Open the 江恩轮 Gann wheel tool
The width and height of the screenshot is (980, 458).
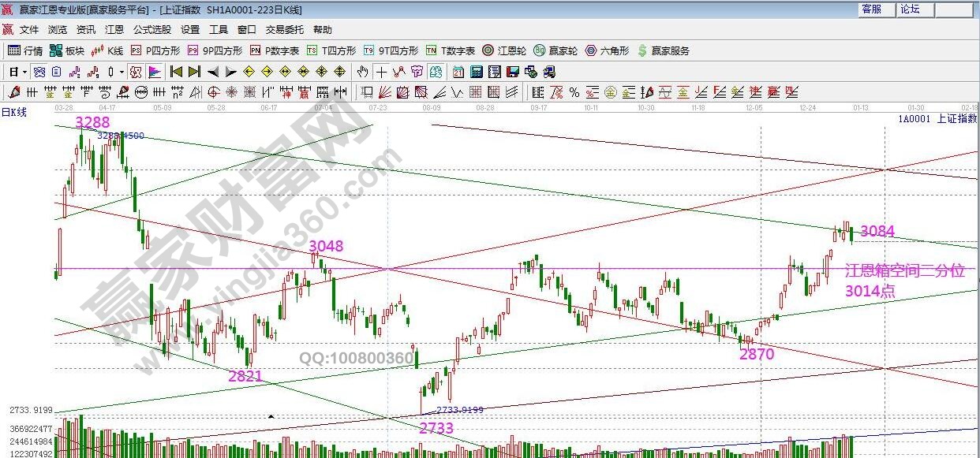tap(504, 50)
